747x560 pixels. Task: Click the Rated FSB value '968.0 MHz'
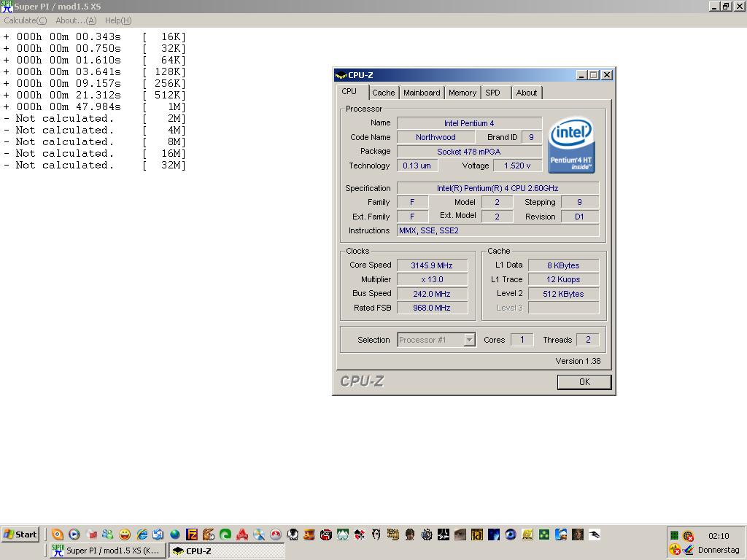432,308
